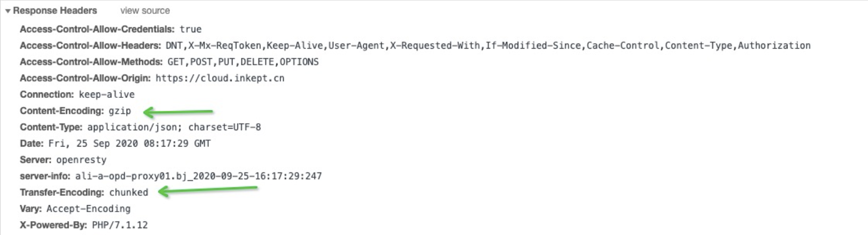The height and width of the screenshot is (235, 868).
Task: Click the view source link
Action: (x=145, y=11)
